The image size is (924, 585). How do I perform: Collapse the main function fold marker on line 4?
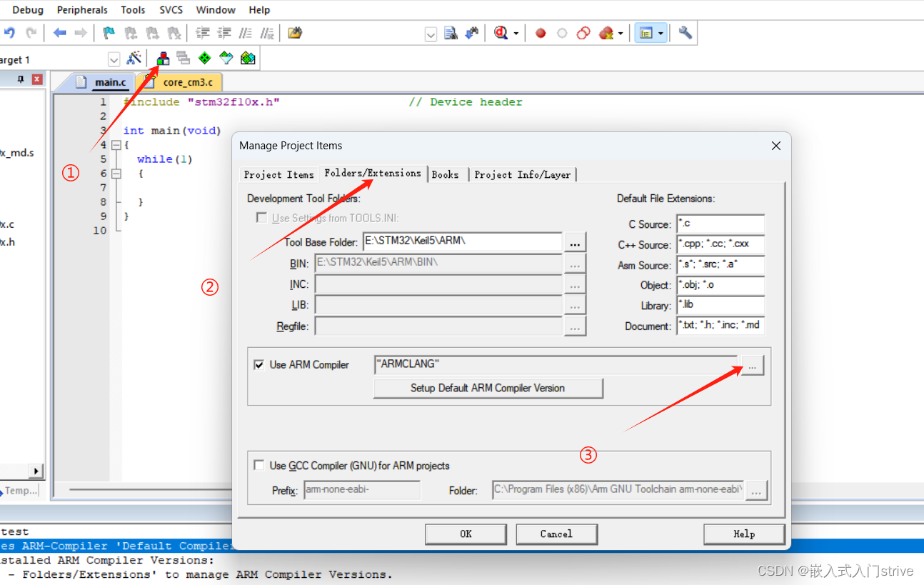[116, 145]
